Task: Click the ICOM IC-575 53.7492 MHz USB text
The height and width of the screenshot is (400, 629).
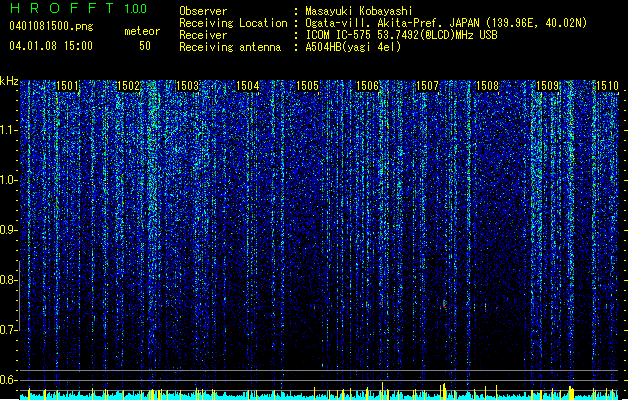Action: (x=402, y=35)
